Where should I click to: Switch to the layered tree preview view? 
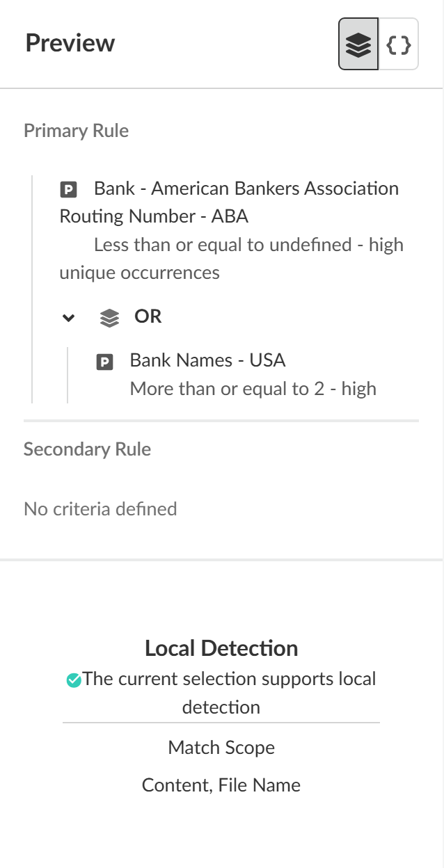pyautogui.click(x=358, y=45)
